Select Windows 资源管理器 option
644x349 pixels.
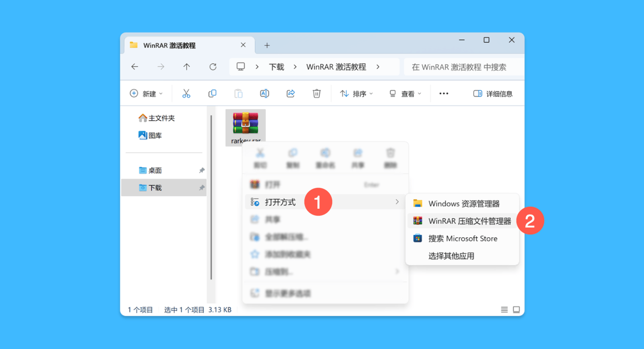(462, 204)
